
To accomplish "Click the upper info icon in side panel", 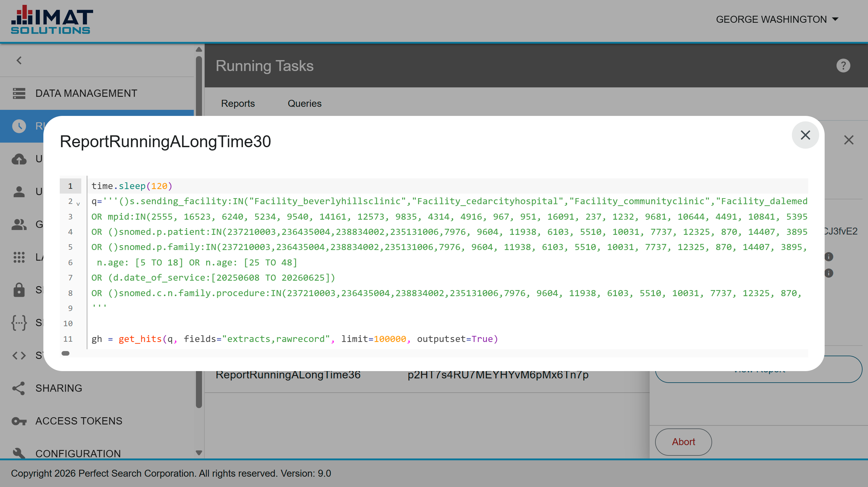I will click(829, 257).
